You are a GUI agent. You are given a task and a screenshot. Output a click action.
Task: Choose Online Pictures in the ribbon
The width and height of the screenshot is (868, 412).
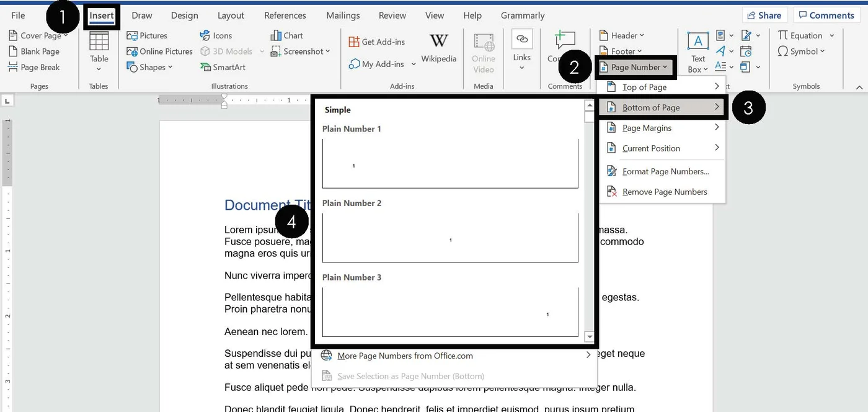159,52
